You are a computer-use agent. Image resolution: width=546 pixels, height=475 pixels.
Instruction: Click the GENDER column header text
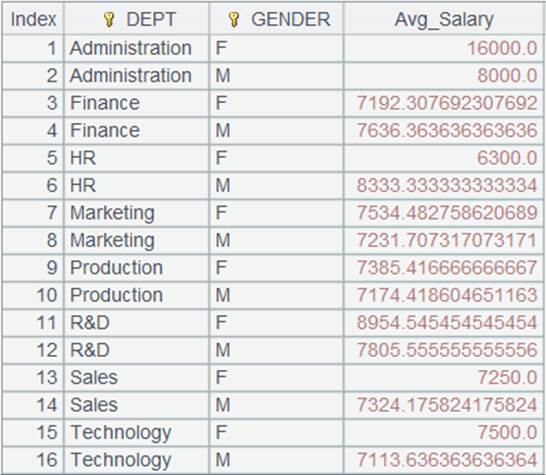pyautogui.click(x=291, y=19)
